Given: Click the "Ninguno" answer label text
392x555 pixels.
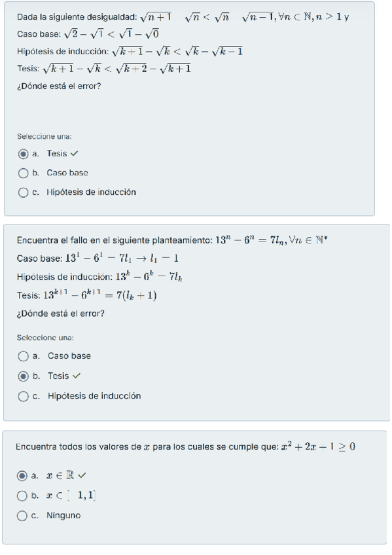Looking at the screenshot, I should click(x=65, y=515).
